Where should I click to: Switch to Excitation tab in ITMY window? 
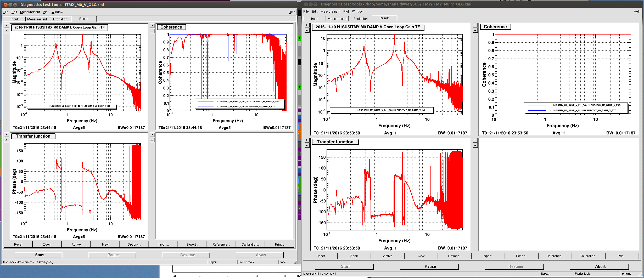point(360,19)
